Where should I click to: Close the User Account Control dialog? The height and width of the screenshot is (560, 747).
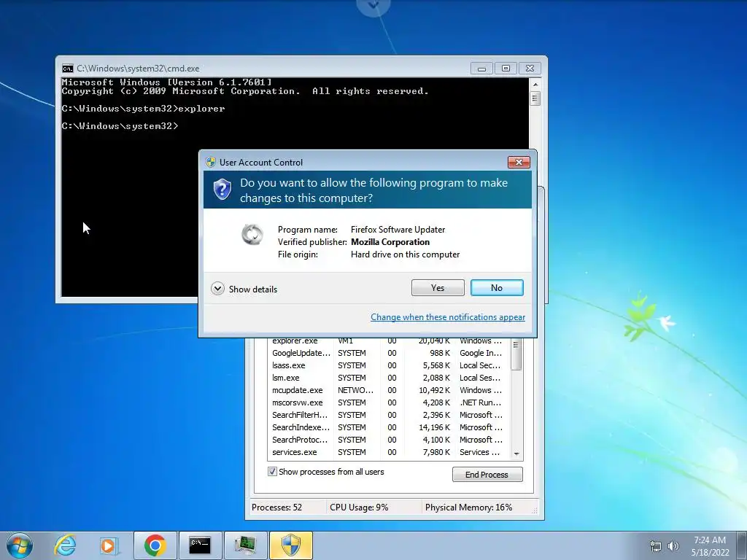519,163
